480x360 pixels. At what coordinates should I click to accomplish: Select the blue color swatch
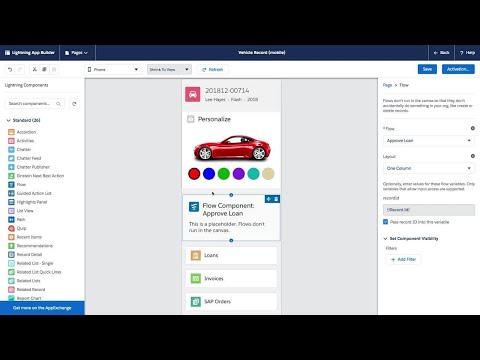pyautogui.click(x=209, y=174)
